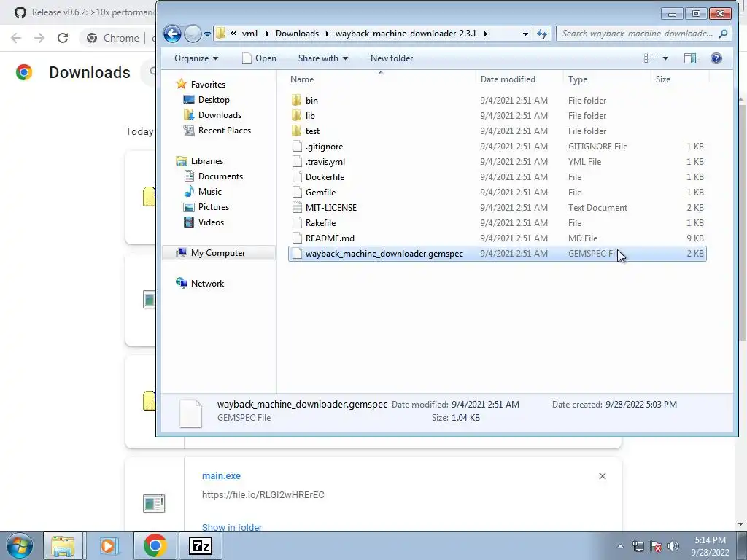Expand the arrow after wayback-machine-downloader-2.3.1 breadcrumb
The height and width of the screenshot is (560, 747).
[x=485, y=34]
